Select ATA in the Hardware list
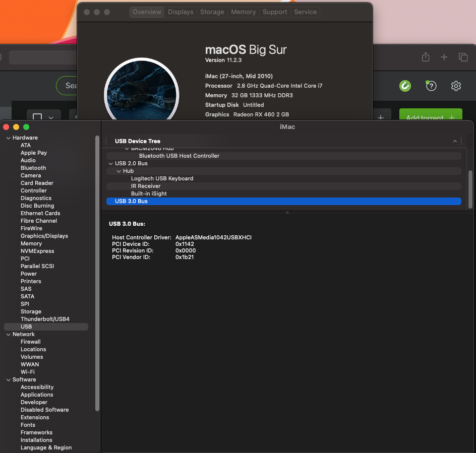The height and width of the screenshot is (453, 476). click(x=26, y=145)
